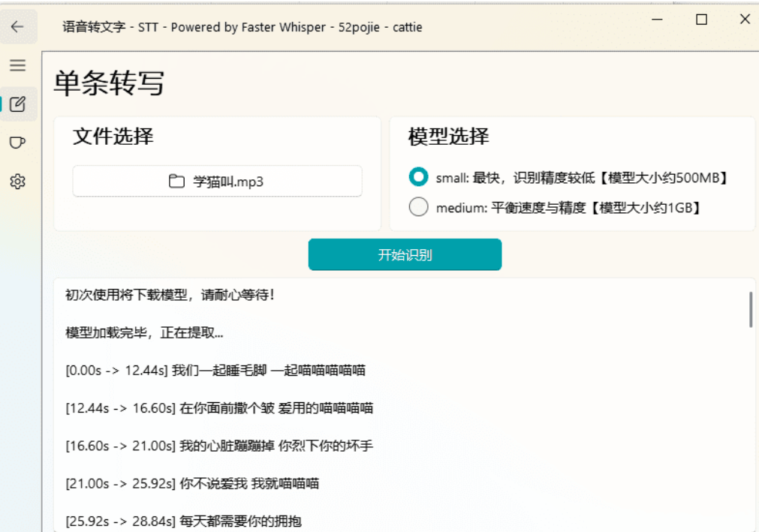Click the 模型加载完毕，正在提取 status line

tap(144, 332)
